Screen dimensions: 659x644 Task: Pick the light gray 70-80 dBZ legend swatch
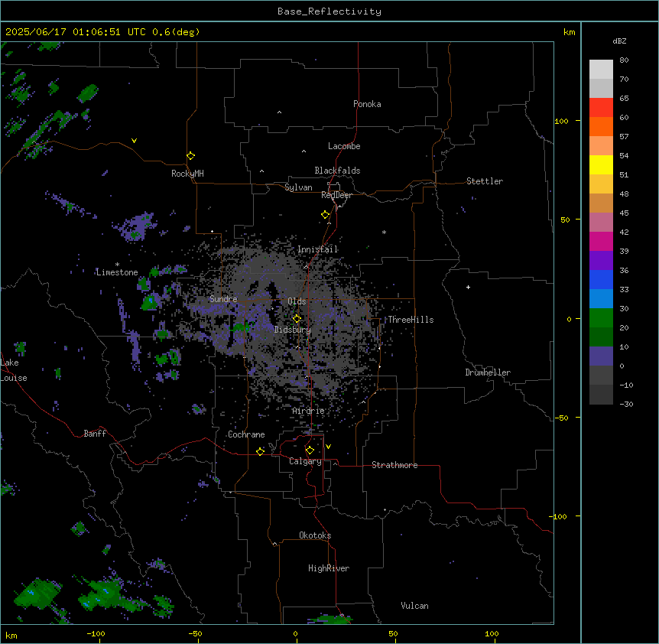pyautogui.click(x=601, y=70)
